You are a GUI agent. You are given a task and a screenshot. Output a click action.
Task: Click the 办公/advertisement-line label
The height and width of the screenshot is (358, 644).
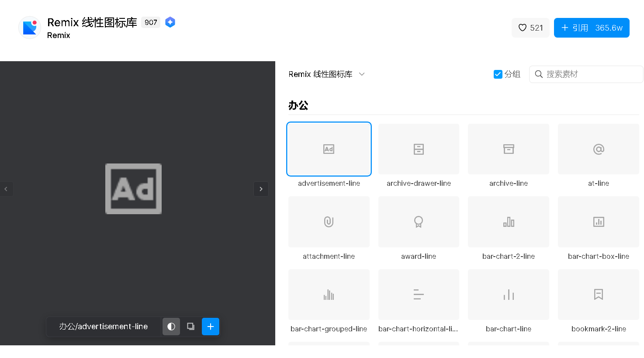click(104, 327)
